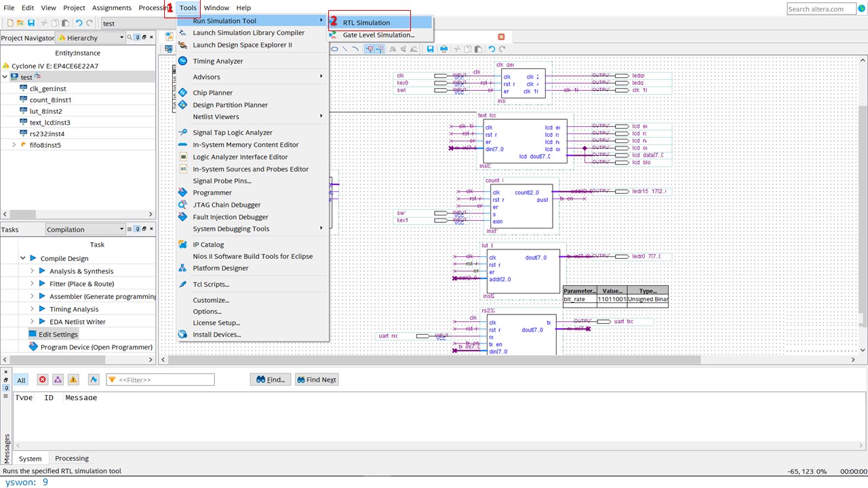Screen dimensions: 868x488
Task: Click the blue flag suppressed-messages filter icon
Action: (x=94, y=380)
